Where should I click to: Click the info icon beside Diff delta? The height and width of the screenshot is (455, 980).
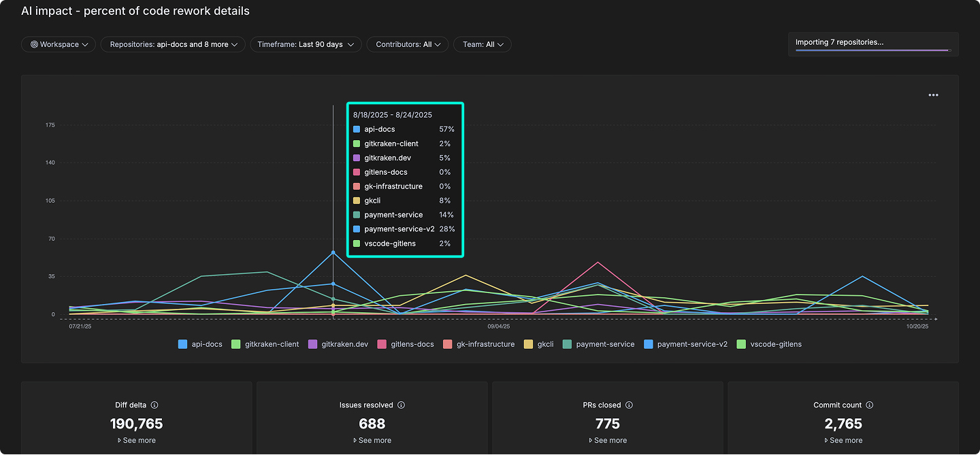click(x=154, y=405)
